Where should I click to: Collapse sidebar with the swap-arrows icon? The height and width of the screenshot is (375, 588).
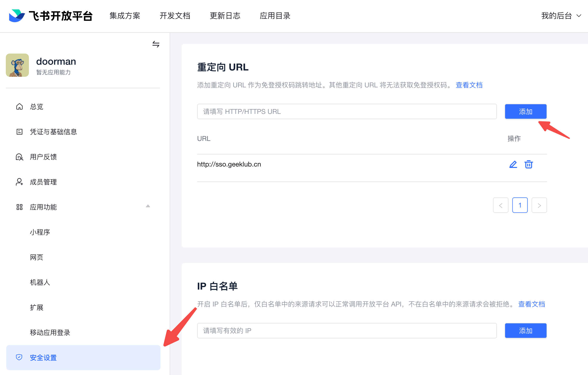tap(156, 44)
